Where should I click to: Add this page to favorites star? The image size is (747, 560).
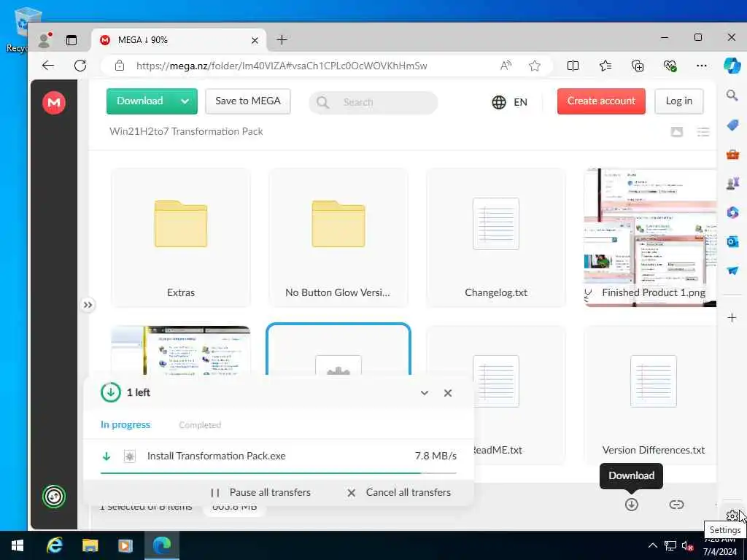(535, 66)
